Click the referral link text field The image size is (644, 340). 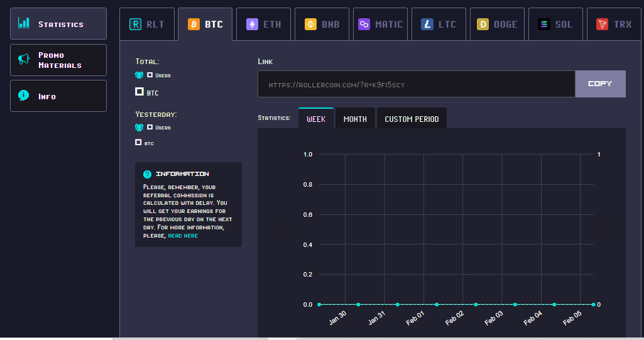click(x=417, y=84)
